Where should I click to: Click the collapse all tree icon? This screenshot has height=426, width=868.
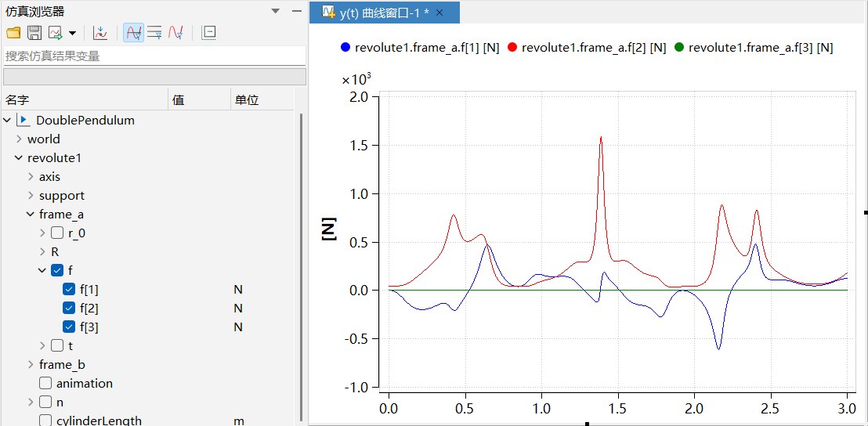coord(208,33)
